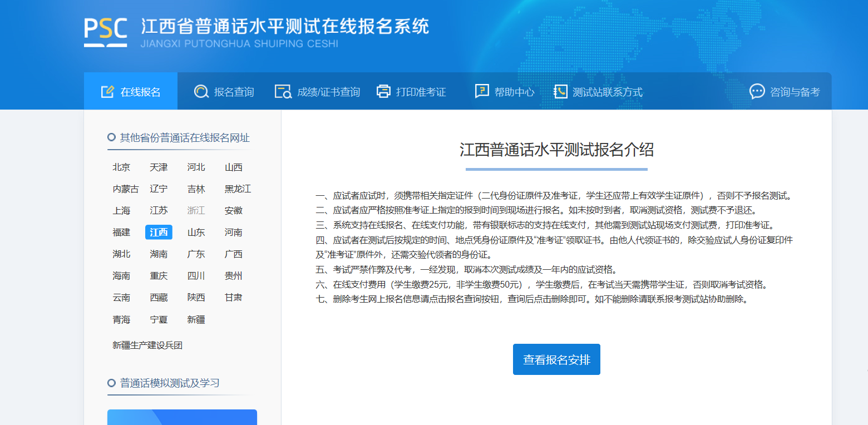This screenshot has height=425, width=868.
Task: Click the 查看报名安排 button
Action: coord(556,359)
